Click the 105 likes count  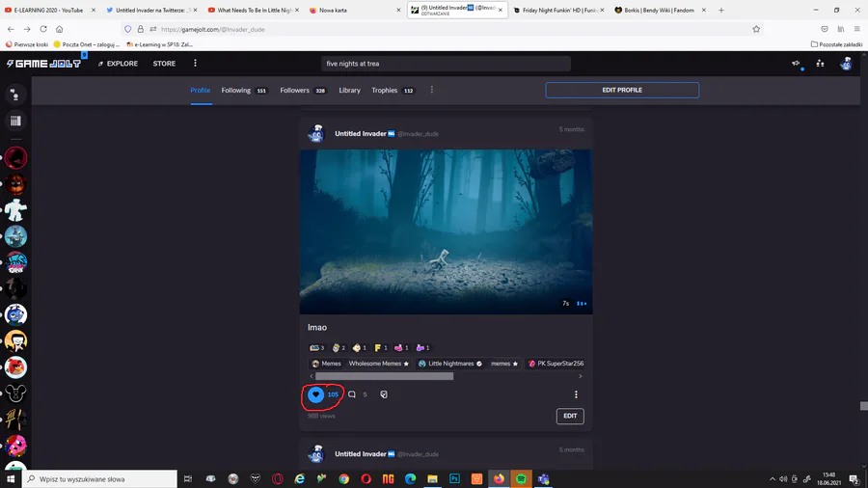click(333, 394)
